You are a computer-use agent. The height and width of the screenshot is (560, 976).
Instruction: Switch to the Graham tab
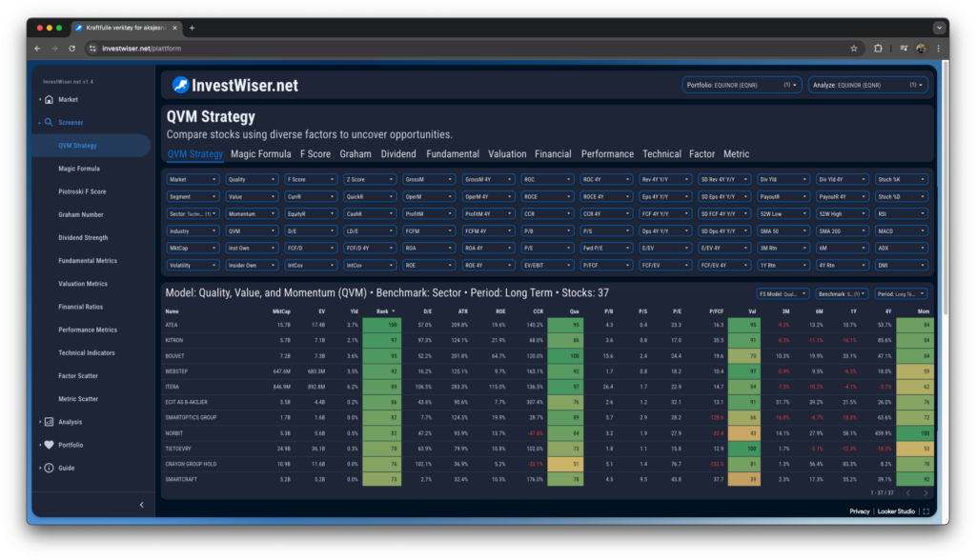(x=356, y=154)
